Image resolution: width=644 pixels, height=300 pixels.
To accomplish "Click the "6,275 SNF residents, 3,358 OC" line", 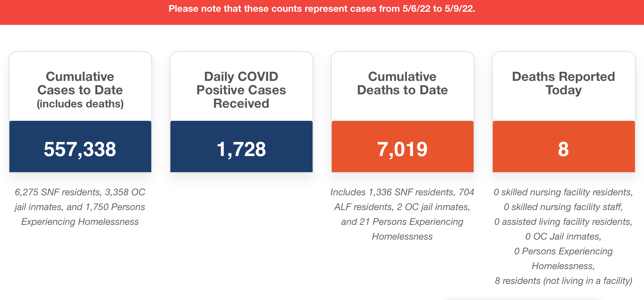I will coord(80,192).
